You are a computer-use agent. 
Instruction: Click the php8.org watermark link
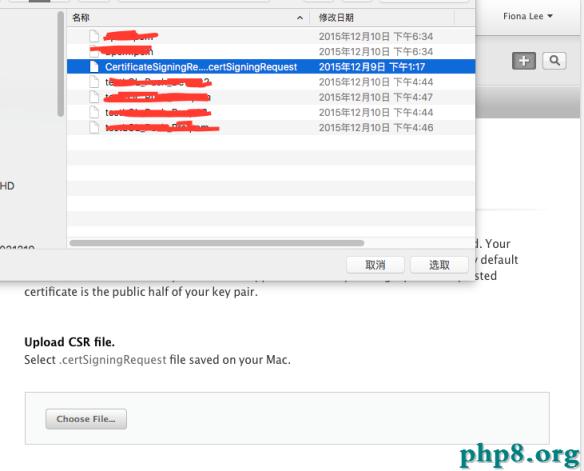(520, 455)
